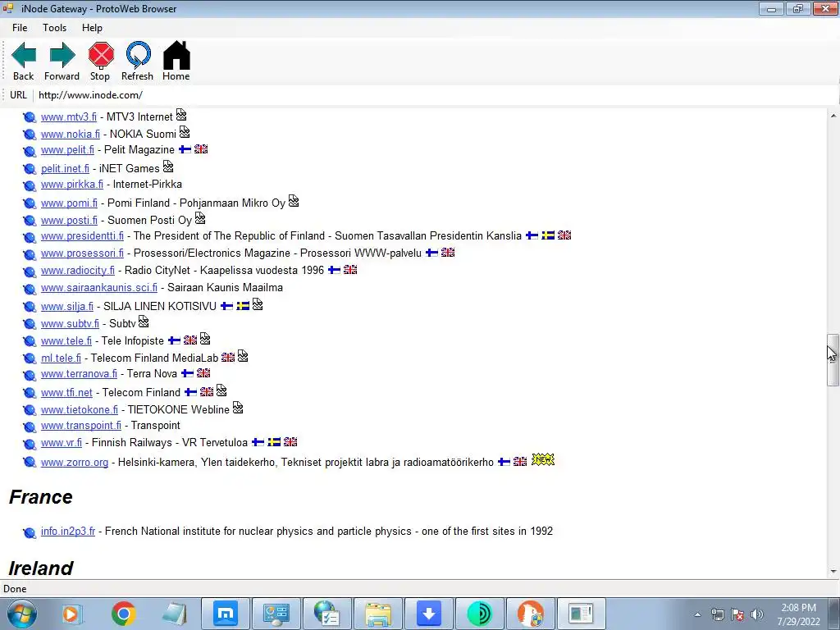This screenshot has width=840, height=630.
Task: Click the scrollbar down arrow
Action: point(833,572)
